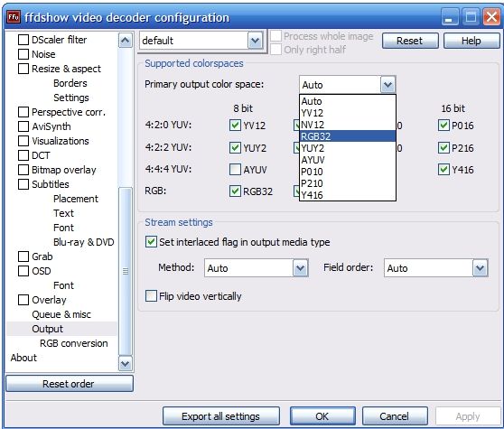Screen dimensions: 504x429
Task: Choose P010 from the color space list
Action: click(348, 172)
